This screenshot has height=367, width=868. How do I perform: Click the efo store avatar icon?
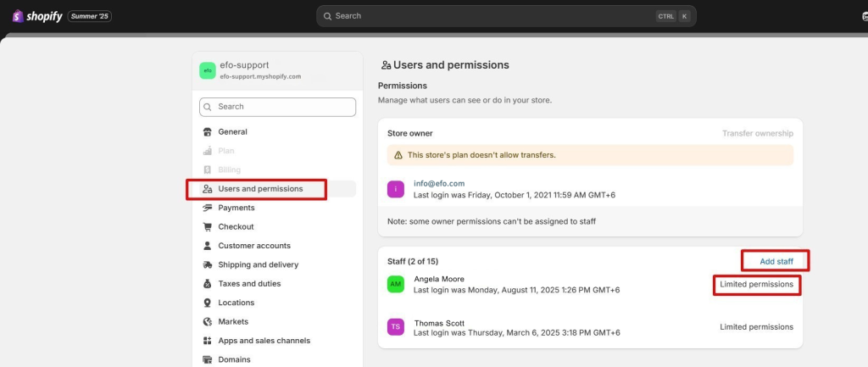tap(208, 70)
